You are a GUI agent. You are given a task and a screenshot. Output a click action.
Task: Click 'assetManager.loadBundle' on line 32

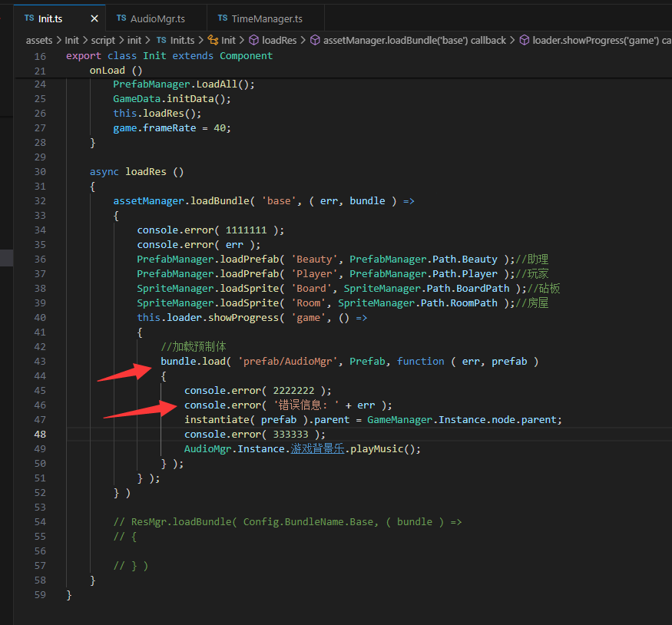[x=181, y=201]
